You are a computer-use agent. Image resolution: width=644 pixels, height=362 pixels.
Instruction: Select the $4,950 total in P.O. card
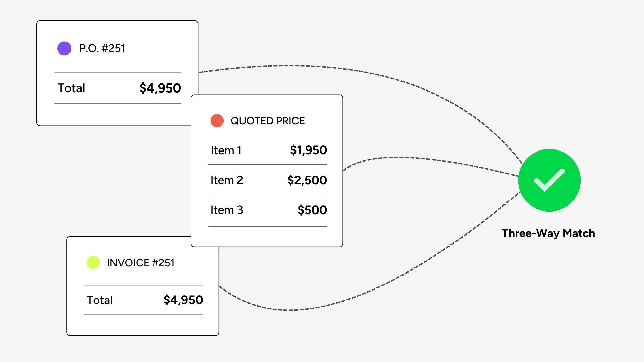pos(160,88)
